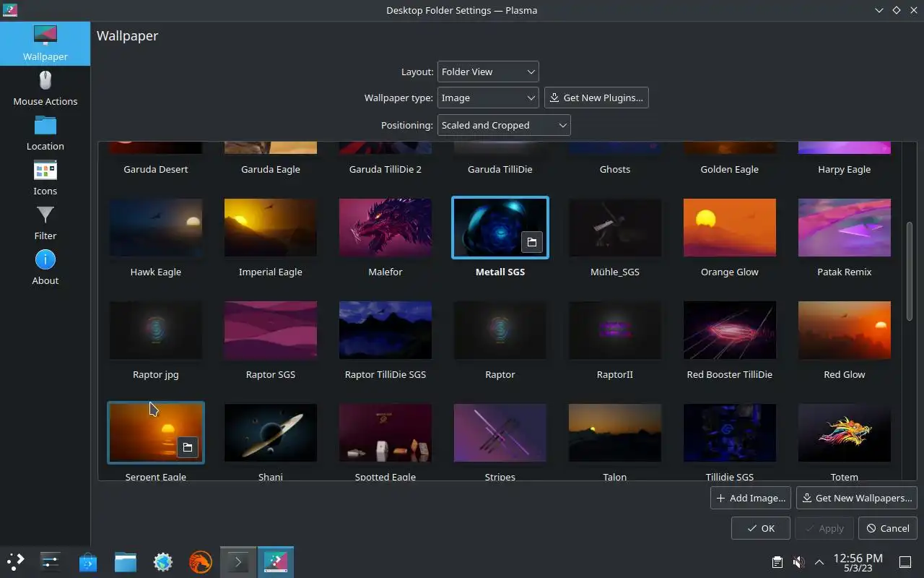The width and height of the screenshot is (924, 578).
Task: Open the application launcher in the taskbar
Action: coord(16,561)
